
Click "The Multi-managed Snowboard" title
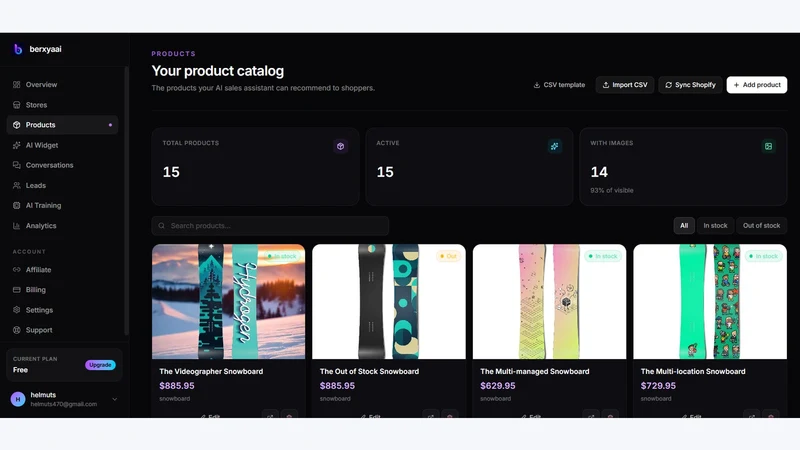[535, 371]
